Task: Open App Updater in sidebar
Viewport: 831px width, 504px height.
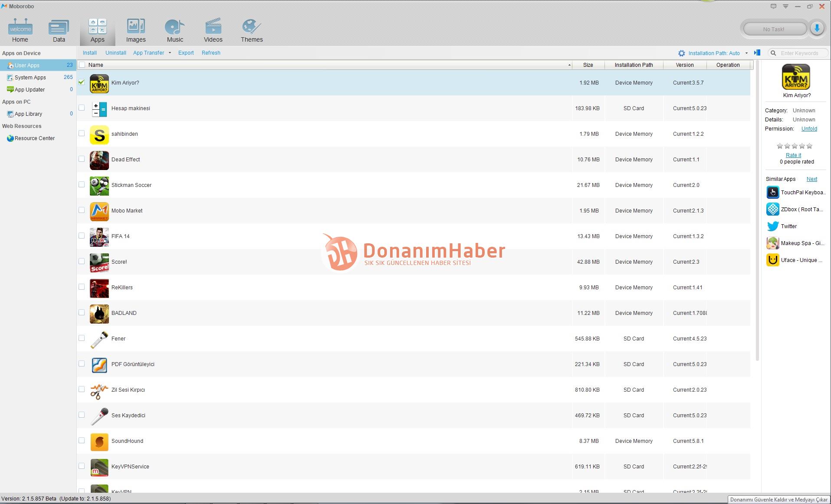Action: [38, 89]
